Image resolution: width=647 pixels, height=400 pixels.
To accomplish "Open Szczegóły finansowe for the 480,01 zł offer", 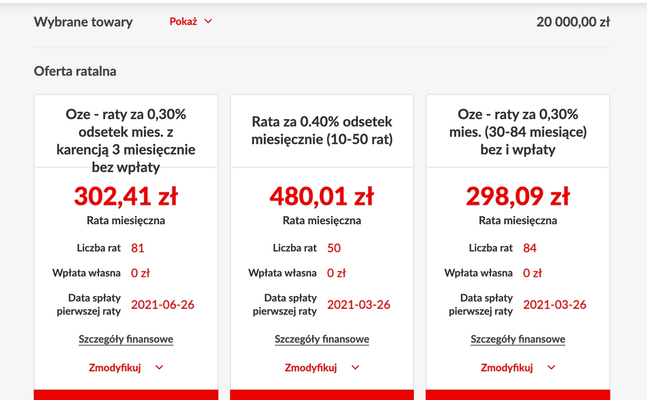I will (x=322, y=339).
